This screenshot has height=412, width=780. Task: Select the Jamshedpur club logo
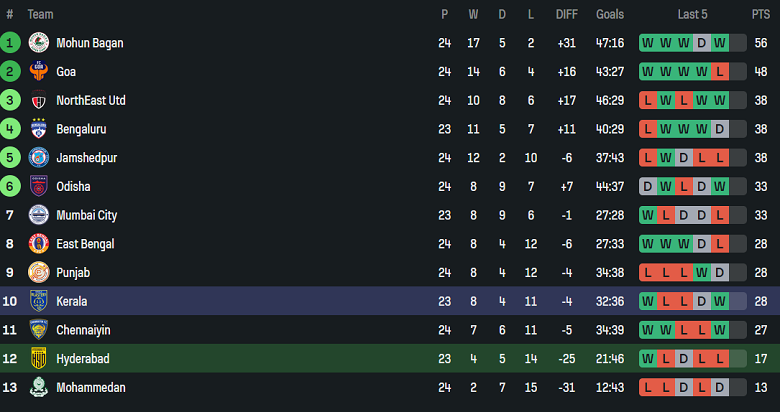point(39,158)
